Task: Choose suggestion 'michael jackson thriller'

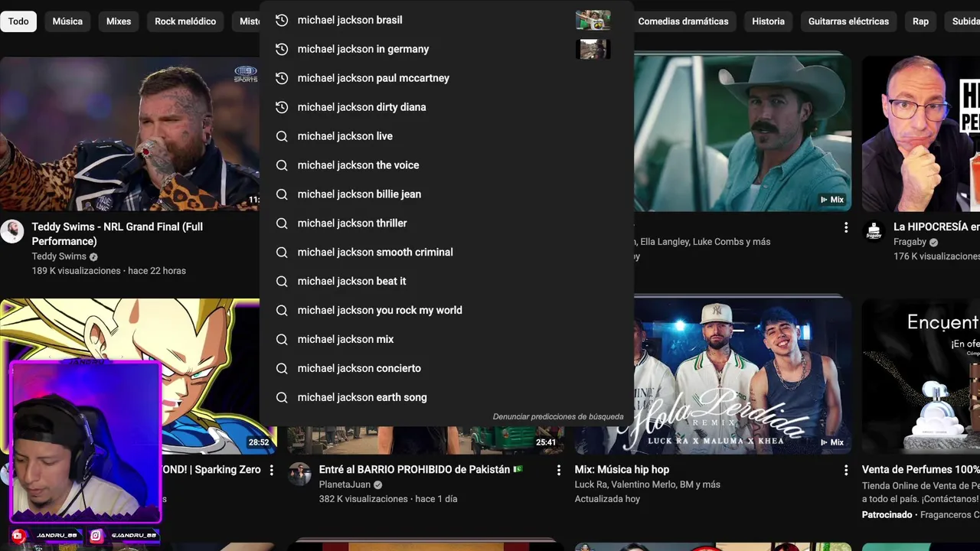Action: click(x=446, y=223)
